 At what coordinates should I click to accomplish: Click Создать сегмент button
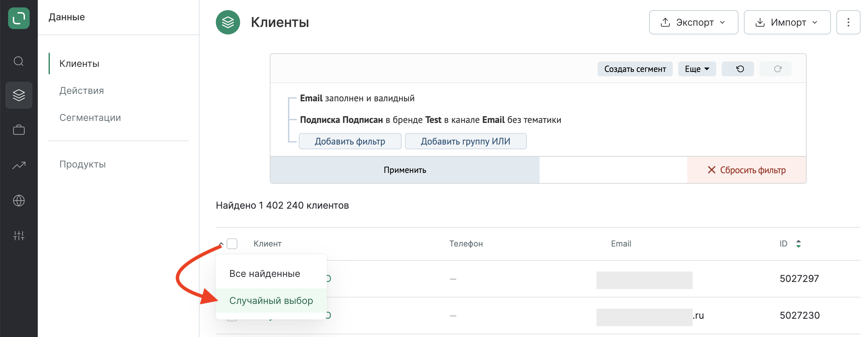(x=635, y=69)
